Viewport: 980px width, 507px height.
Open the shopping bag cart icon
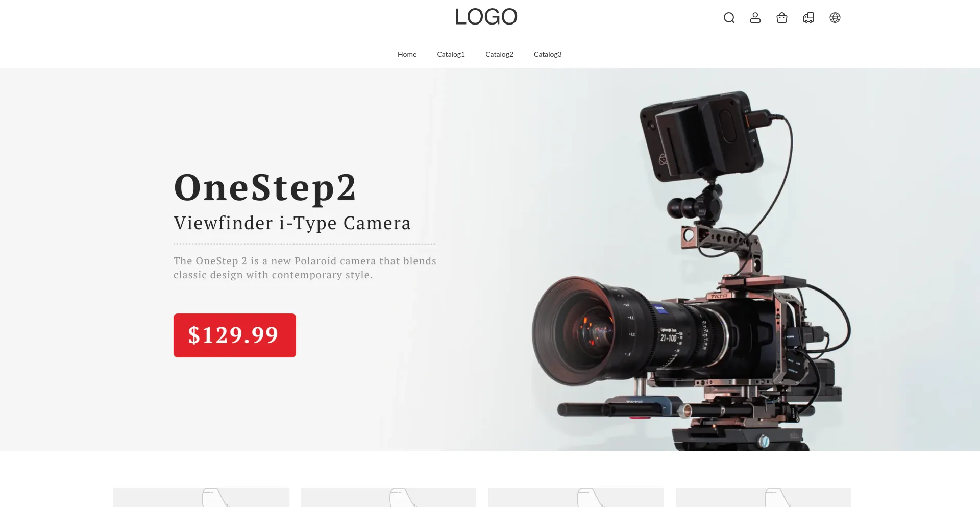click(x=782, y=18)
